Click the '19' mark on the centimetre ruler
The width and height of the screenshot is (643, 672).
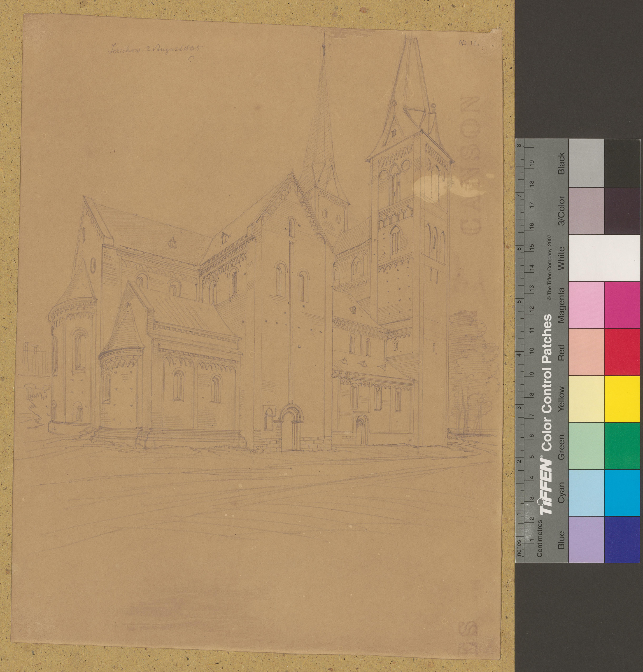click(x=532, y=163)
